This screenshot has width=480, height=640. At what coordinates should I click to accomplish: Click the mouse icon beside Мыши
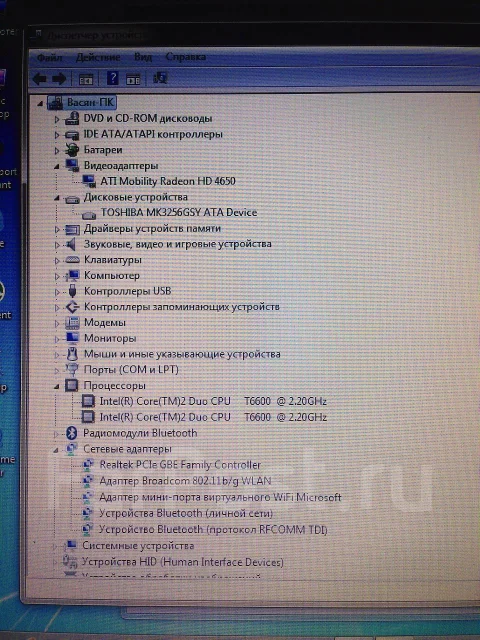[x=72, y=353]
